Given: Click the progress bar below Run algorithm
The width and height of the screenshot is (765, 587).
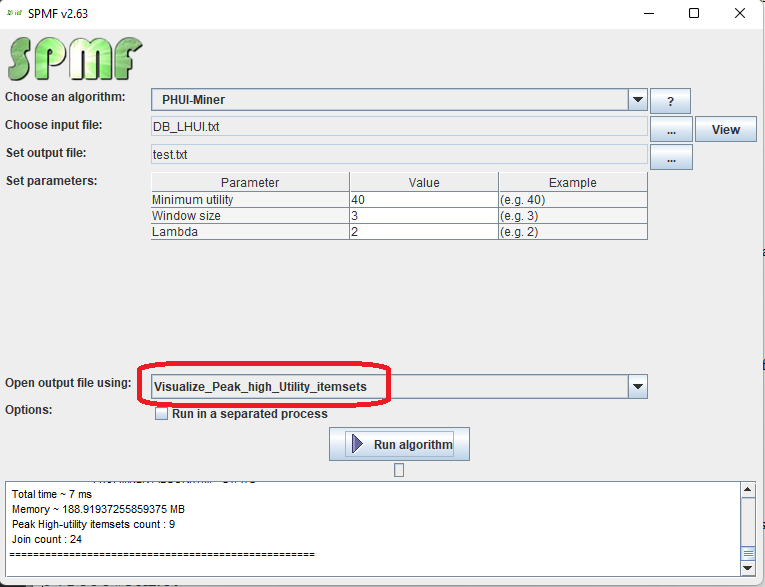Looking at the screenshot, I should (399, 470).
